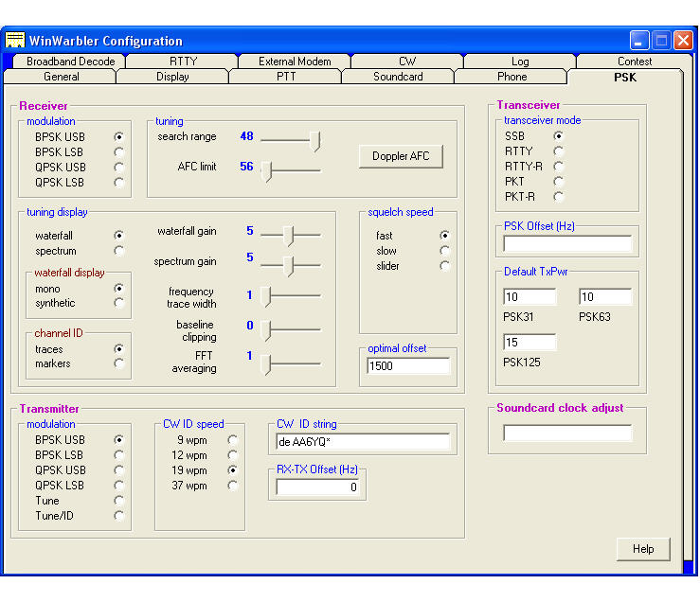Click the PSK Offset (Hz) field
The image size is (700, 602).
567,243
